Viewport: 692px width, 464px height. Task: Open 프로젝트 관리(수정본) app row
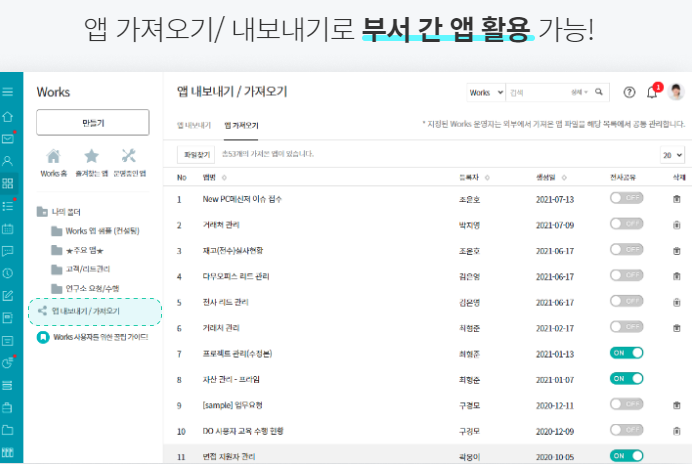point(237,354)
